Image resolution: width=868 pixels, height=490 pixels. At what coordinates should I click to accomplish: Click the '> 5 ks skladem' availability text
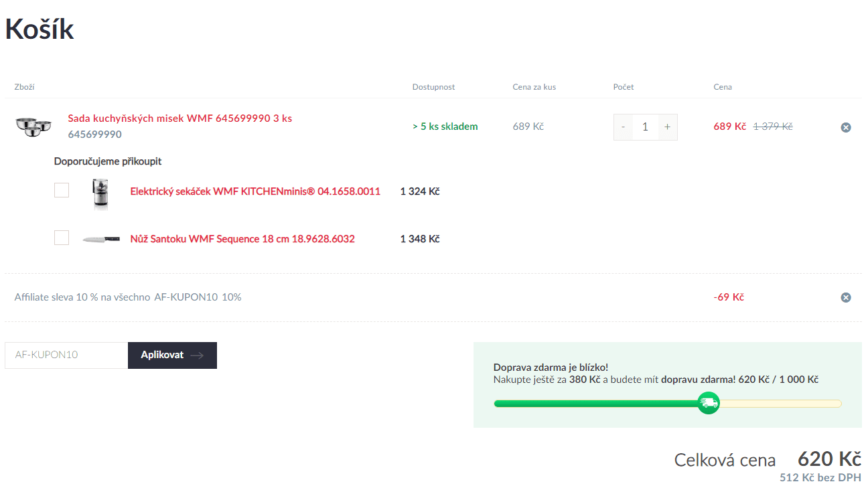[445, 127]
